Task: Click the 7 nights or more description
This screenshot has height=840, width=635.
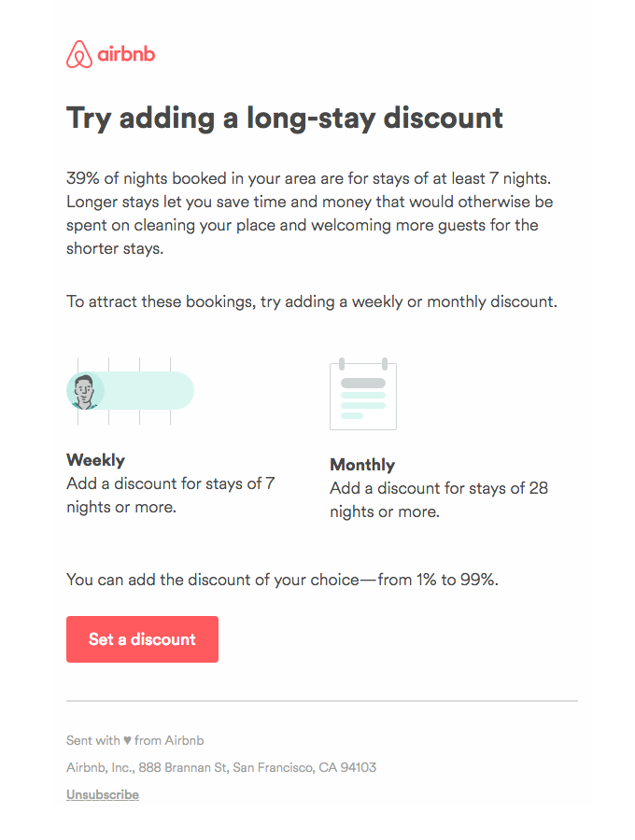Action: pyautogui.click(x=171, y=495)
